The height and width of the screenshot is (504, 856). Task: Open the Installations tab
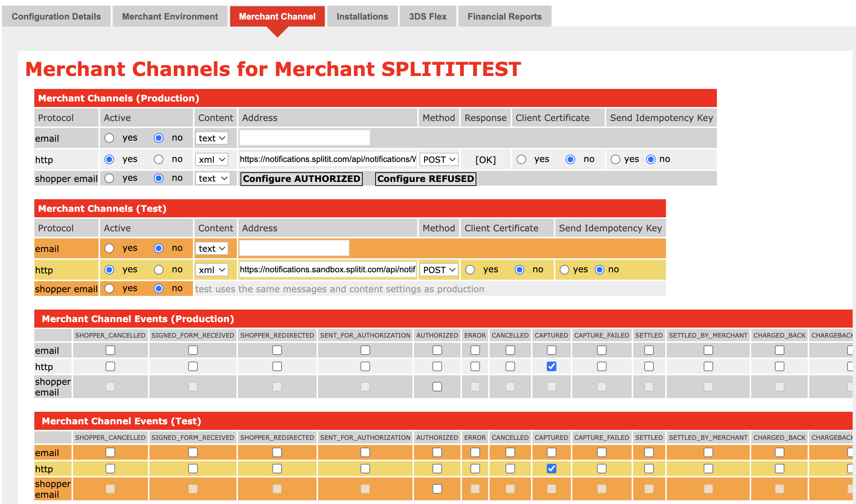[x=362, y=16]
